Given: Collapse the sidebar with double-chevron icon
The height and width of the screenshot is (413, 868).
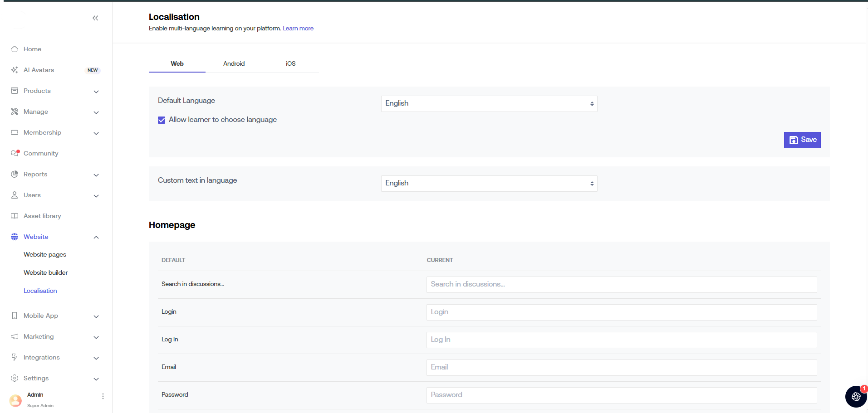Looking at the screenshot, I should (x=95, y=18).
